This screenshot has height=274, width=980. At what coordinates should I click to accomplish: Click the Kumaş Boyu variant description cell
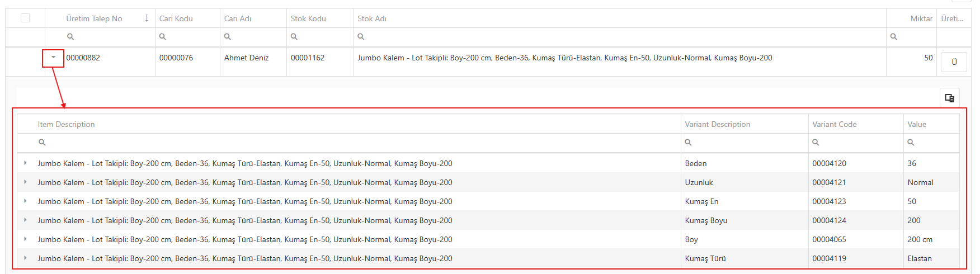click(706, 220)
